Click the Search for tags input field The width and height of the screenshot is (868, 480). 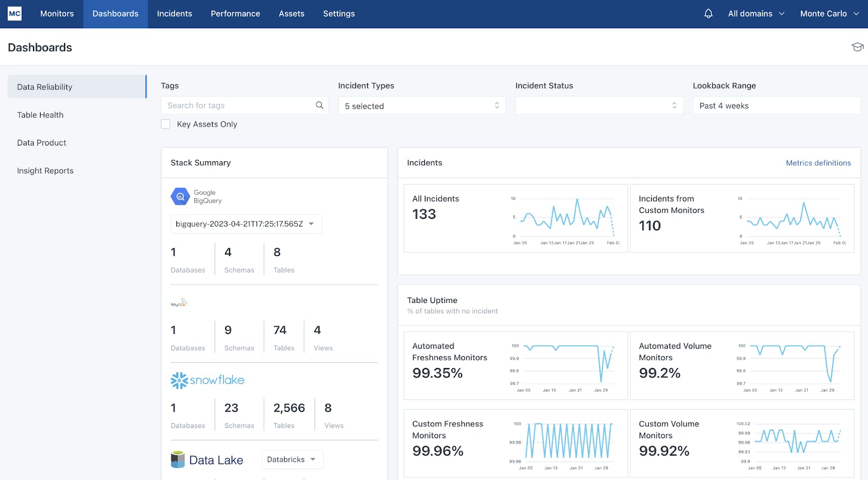point(239,105)
